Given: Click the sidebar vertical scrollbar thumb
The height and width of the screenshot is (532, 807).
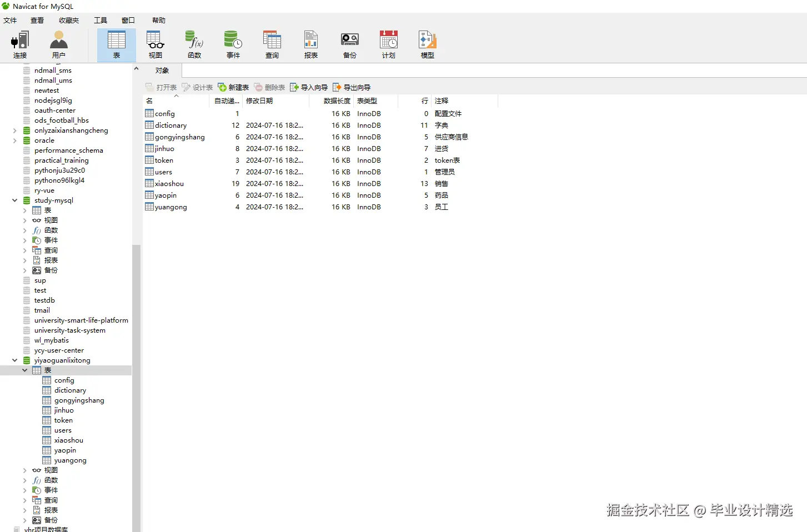Looking at the screenshot, I should [x=136, y=388].
